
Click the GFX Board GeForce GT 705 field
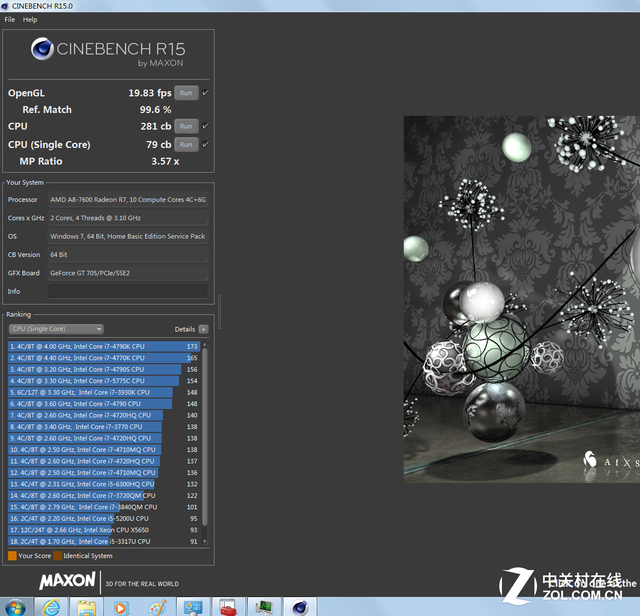click(x=128, y=273)
